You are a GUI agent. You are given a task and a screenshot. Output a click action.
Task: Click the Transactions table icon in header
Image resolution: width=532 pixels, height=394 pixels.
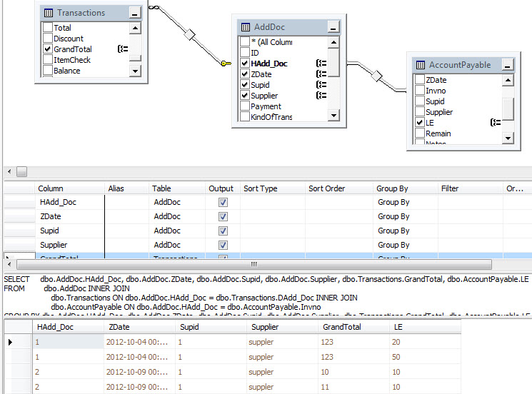click(x=49, y=14)
